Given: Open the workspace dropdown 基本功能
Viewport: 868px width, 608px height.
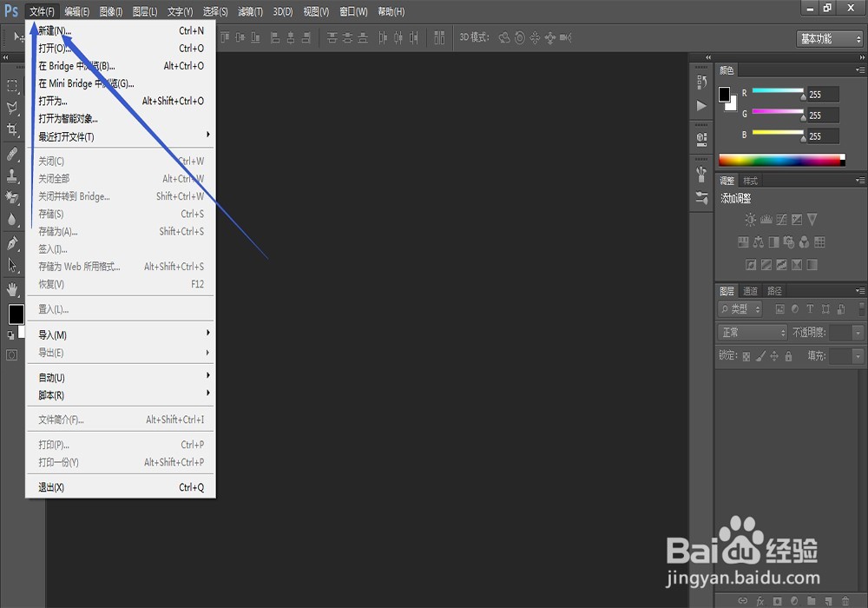Looking at the screenshot, I should 829,39.
